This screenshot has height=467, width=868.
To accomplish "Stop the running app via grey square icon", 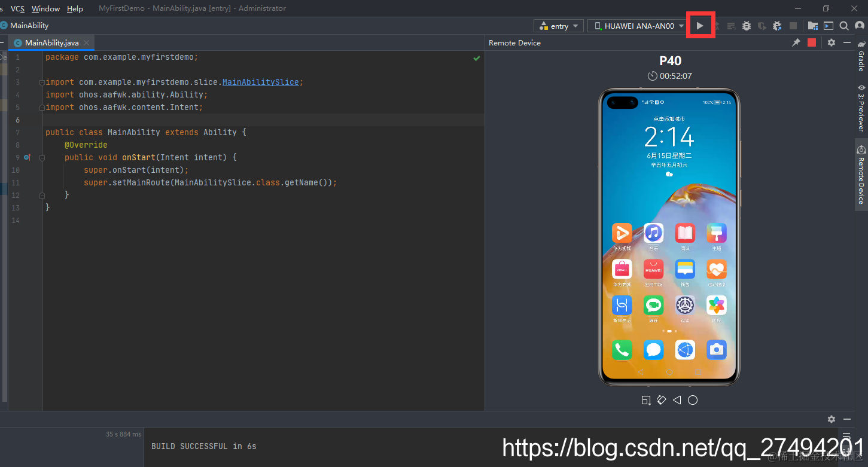I will click(793, 26).
